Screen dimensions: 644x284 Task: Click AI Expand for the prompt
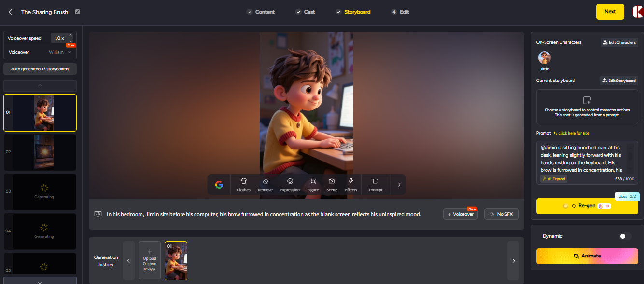554,179
